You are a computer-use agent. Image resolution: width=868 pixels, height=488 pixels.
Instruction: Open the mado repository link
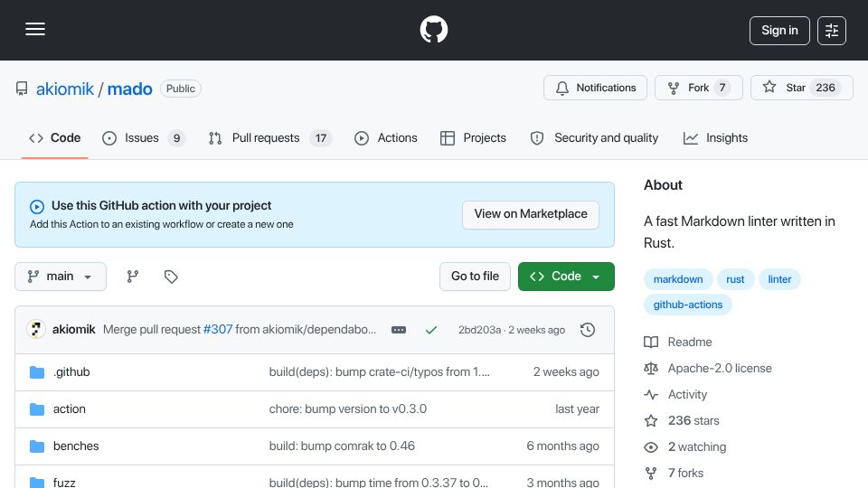(129, 89)
